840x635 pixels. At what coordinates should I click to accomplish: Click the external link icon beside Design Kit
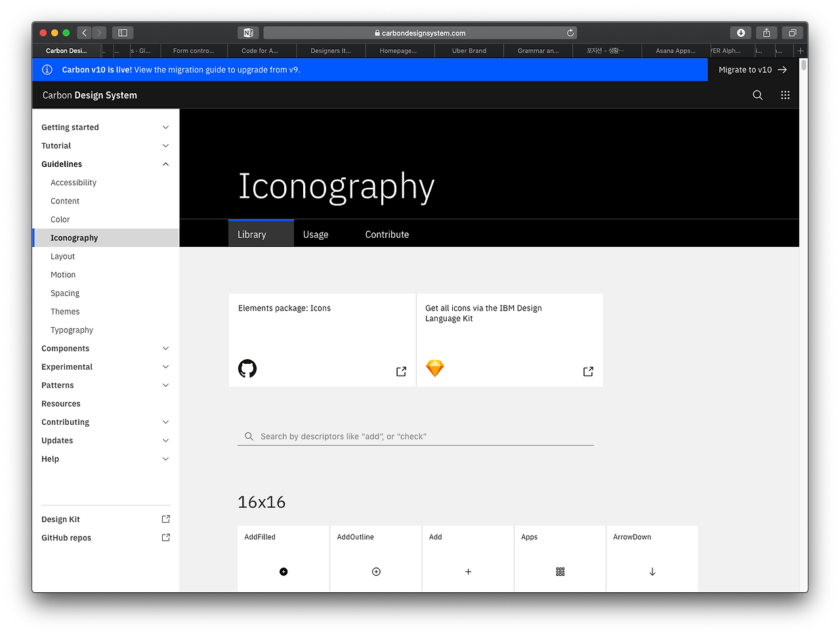[x=166, y=519]
